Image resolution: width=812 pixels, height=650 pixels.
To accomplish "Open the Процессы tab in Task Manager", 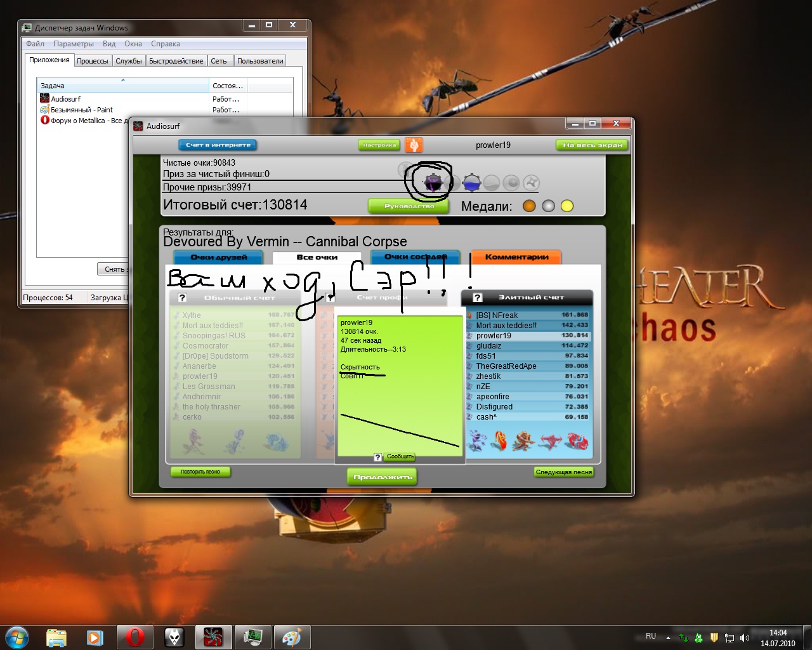I will pos(93,61).
